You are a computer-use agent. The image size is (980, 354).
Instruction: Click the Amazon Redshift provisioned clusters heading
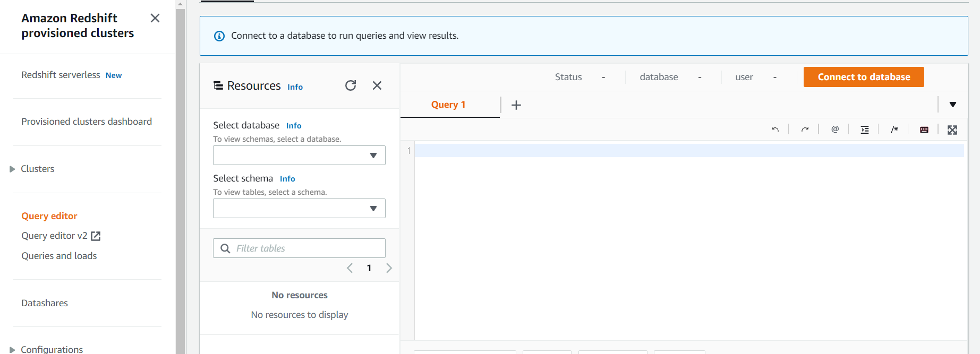(78, 25)
